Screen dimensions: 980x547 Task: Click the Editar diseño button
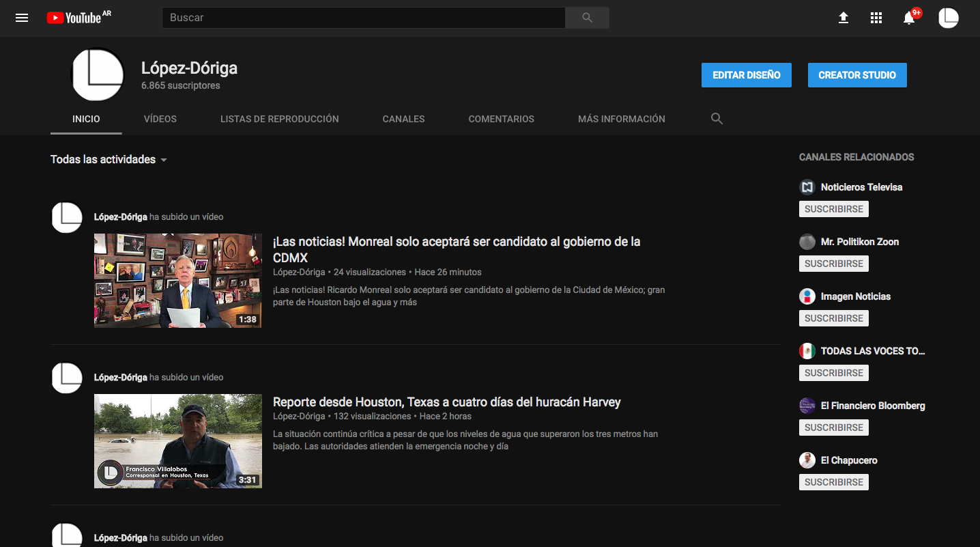click(746, 75)
